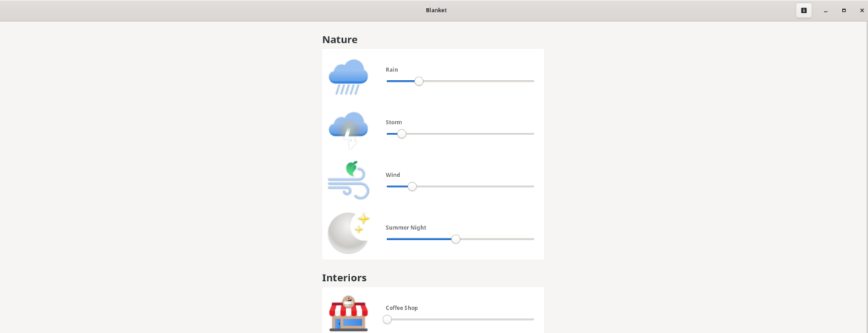Screen dimensions: 868x333
Task: Close the Blanket window
Action: [861, 10]
